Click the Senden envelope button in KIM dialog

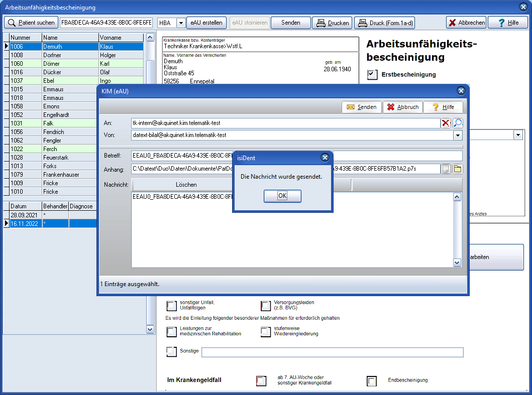362,107
